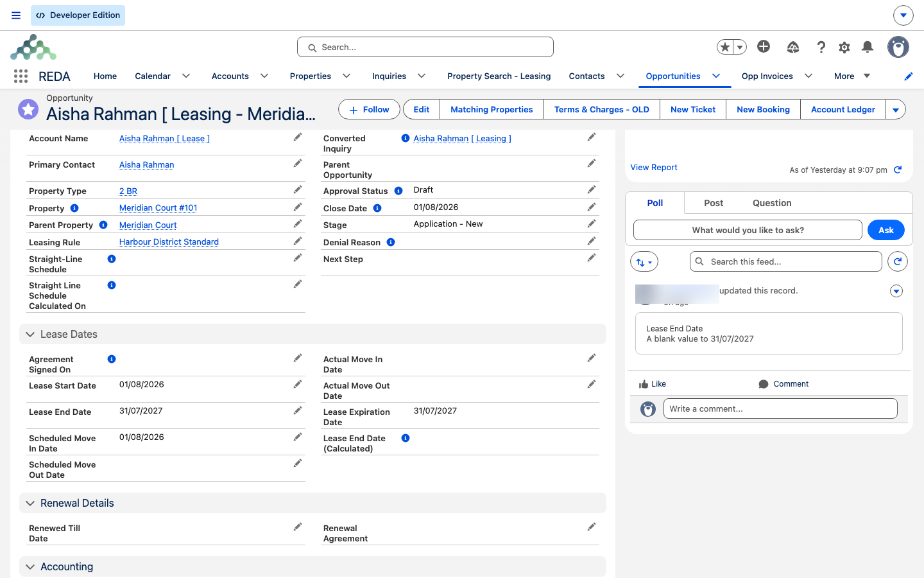Switch to the Post tab
Screen dimensions: 924x578
(x=714, y=203)
